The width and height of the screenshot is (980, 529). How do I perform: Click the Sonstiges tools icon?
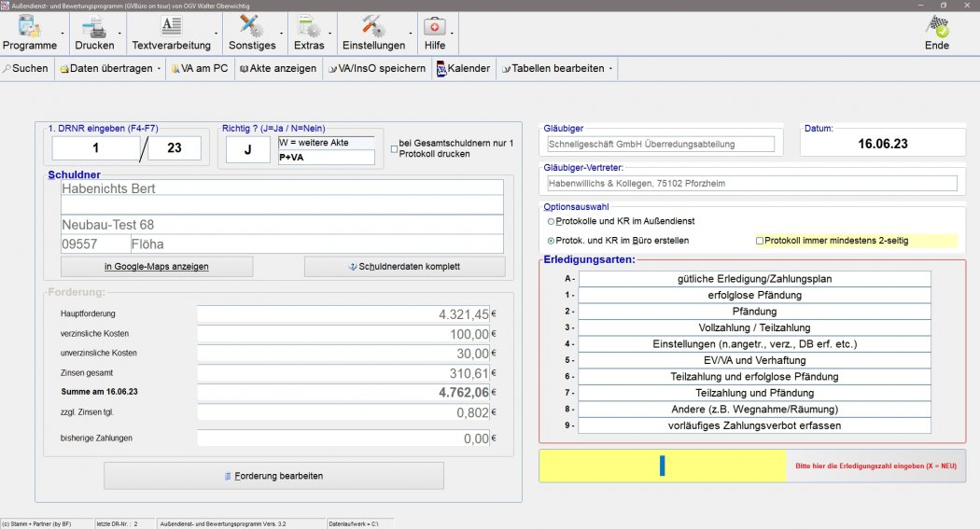coord(251,27)
